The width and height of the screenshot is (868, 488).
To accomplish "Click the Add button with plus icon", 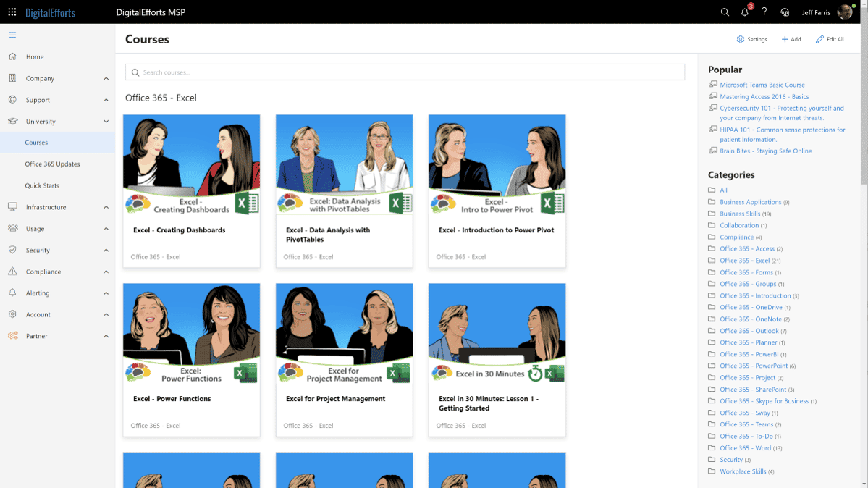I will [791, 39].
